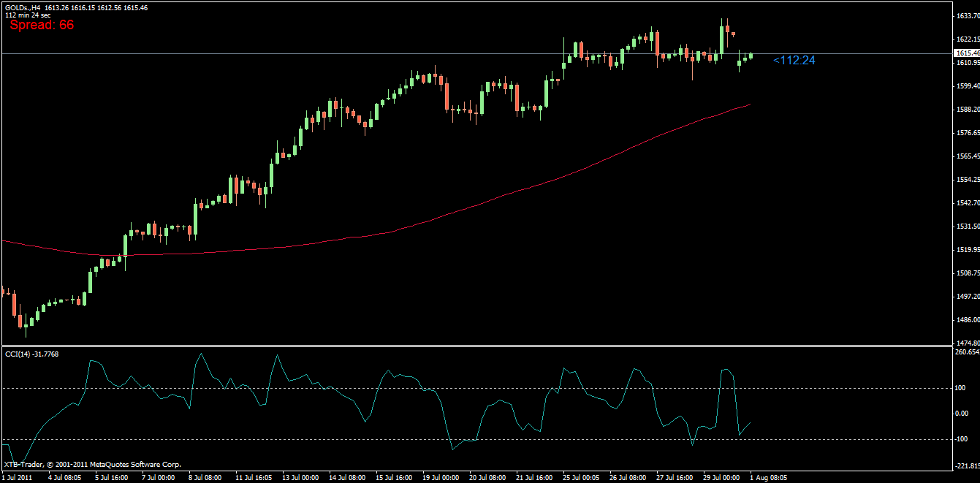Click the 1633.70 price axis label

pos(966,16)
